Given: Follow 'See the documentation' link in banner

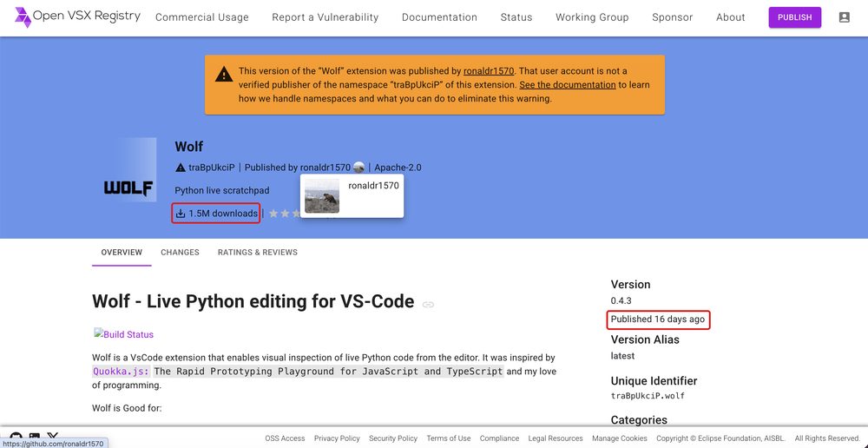Looking at the screenshot, I should [x=568, y=85].
